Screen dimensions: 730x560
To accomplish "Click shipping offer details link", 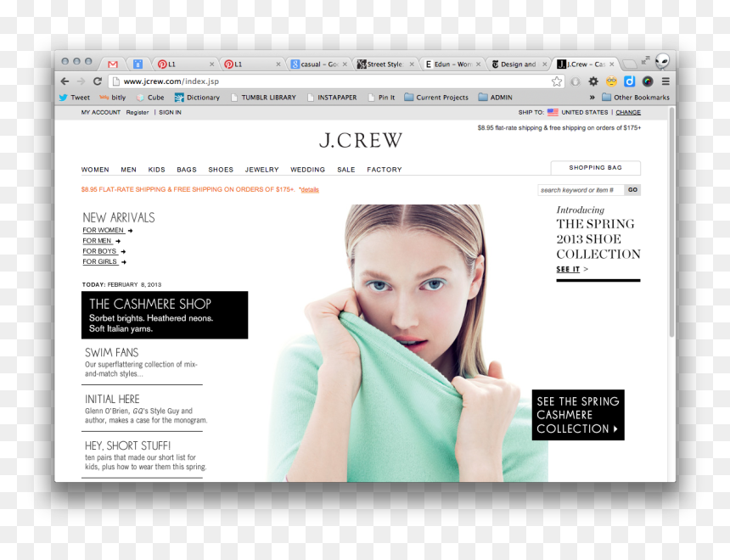I will [x=310, y=189].
